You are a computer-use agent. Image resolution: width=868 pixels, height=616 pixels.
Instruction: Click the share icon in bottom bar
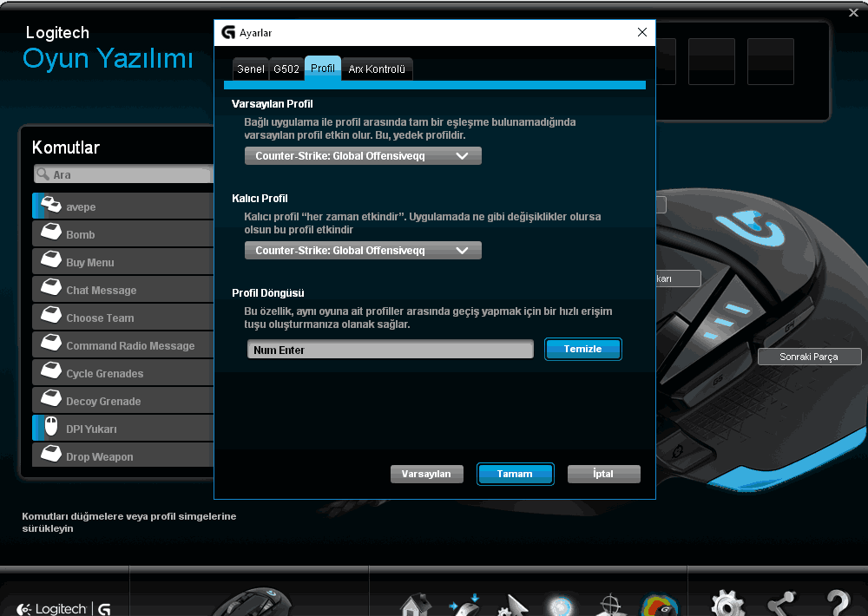coord(781,604)
